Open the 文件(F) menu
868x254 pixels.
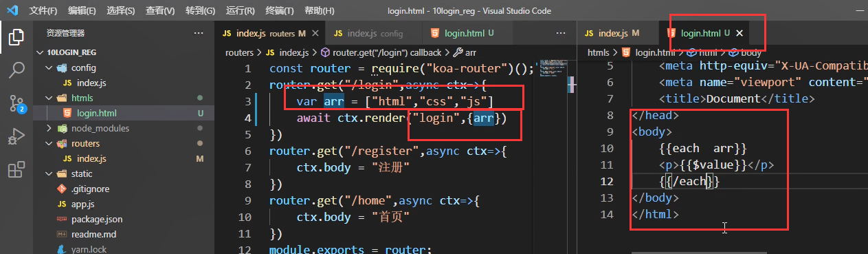[x=44, y=11]
